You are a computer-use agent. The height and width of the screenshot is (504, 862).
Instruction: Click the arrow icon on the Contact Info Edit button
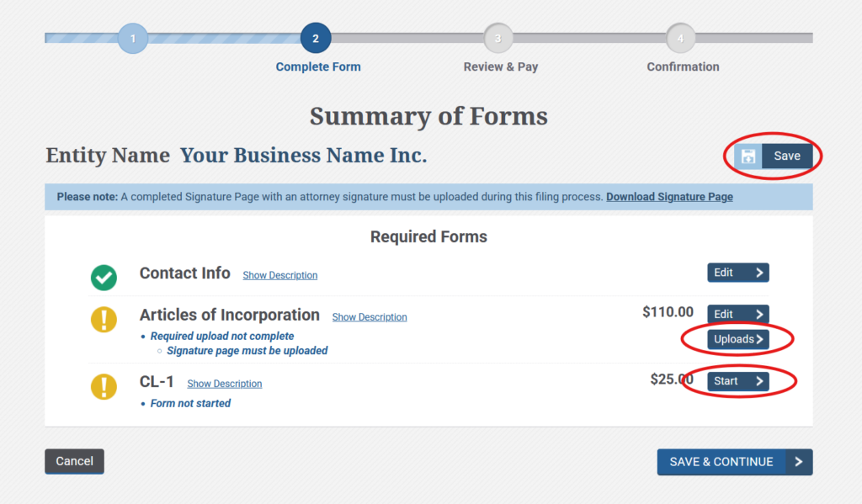tap(758, 272)
